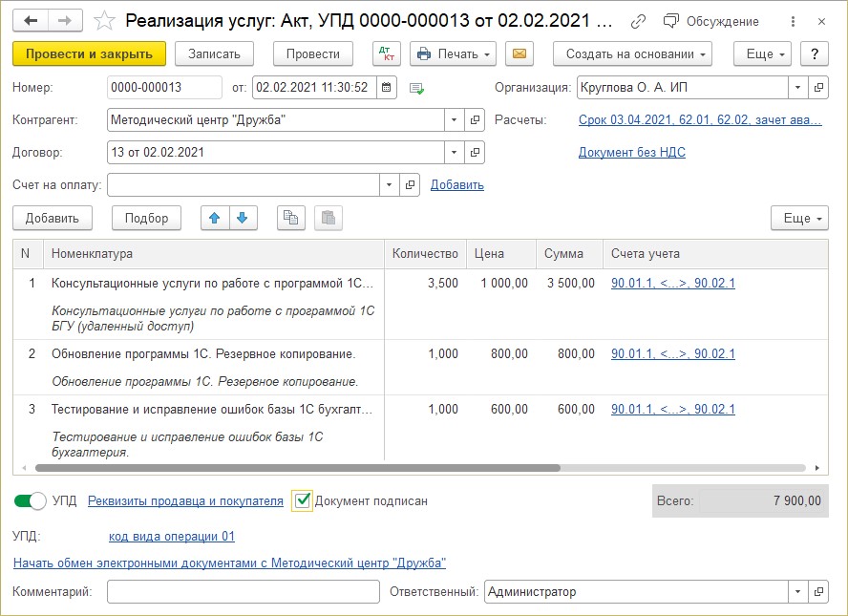Click the table's horizontal scrollbar

pos(297,469)
